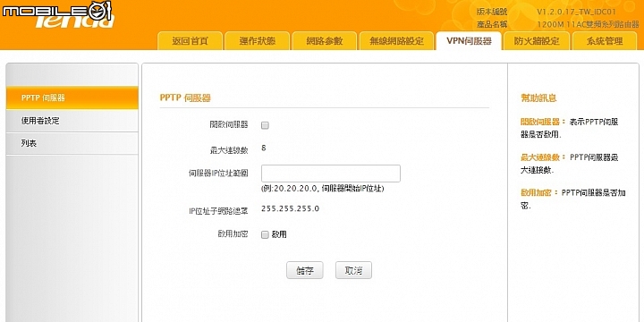
Task: Click the 啟用 label beside the encryption checkbox
Action: click(x=279, y=234)
